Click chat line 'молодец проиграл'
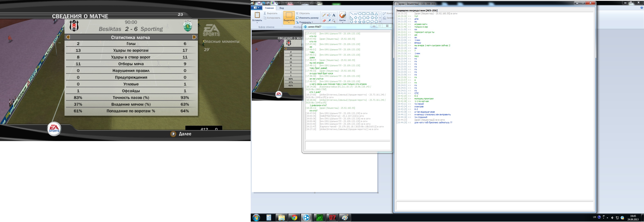Image resolution: width=644 pixels, height=222 pixels. point(424,99)
